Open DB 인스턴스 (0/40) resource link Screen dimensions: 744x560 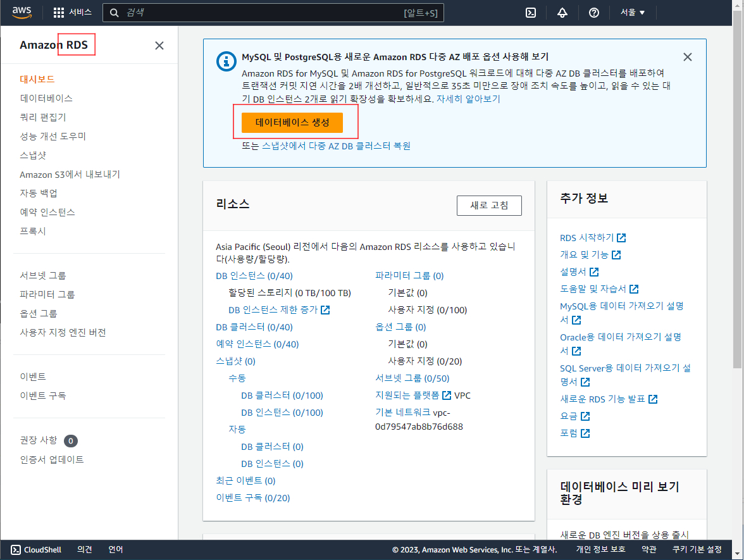(254, 276)
